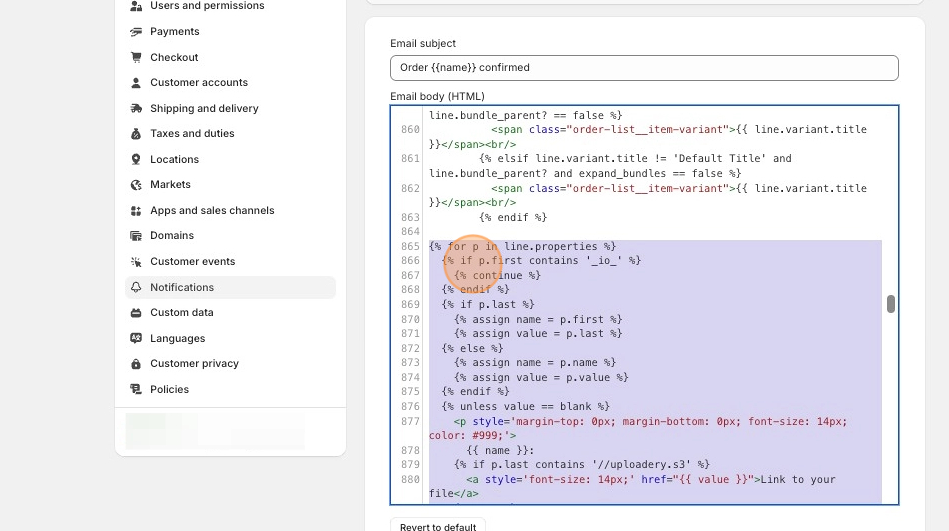Viewport: 949px width, 531px height.
Task: Click line 872 in the HTML editor
Action: click(x=472, y=348)
